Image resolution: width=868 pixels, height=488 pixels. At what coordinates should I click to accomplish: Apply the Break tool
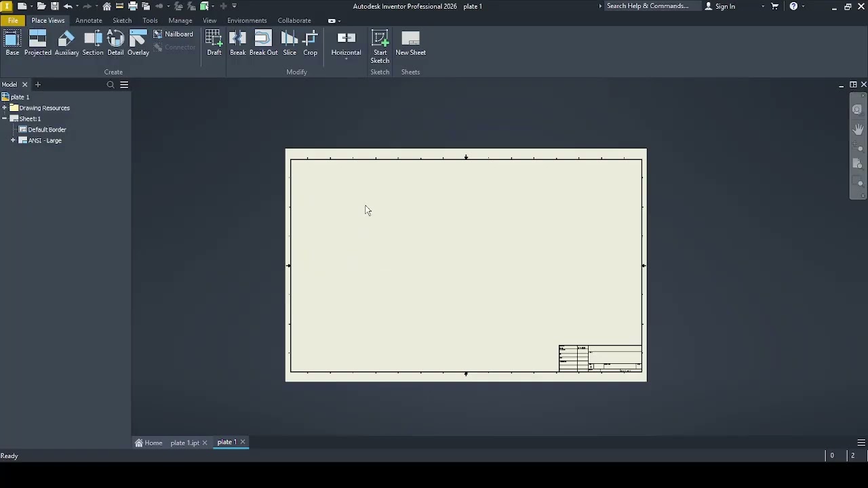[238, 43]
